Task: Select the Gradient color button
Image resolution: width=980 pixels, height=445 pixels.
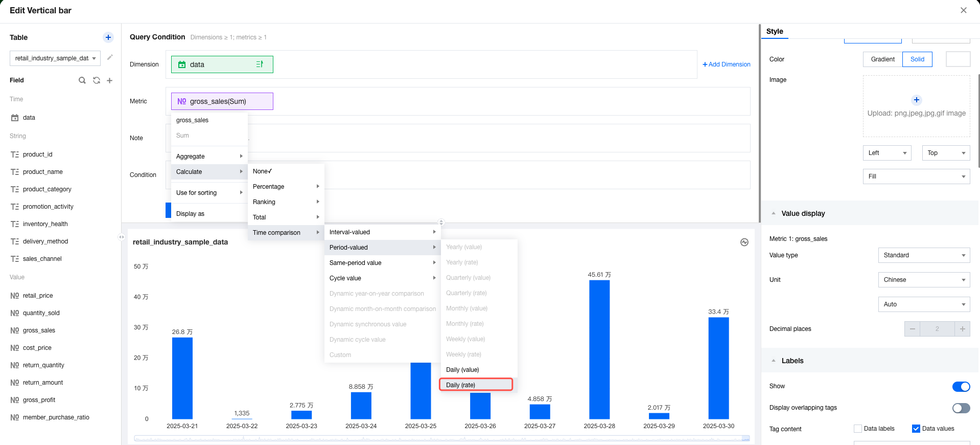Action: (882, 59)
